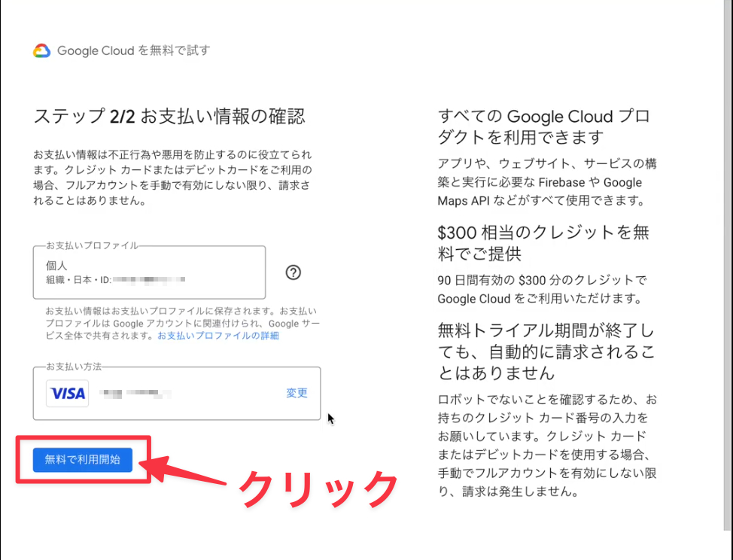Viewport: 733px width, 560px height.
Task: Click the text '90 日間有効の $300 分のクレジットで'
Action: click(x=543, y=280)
